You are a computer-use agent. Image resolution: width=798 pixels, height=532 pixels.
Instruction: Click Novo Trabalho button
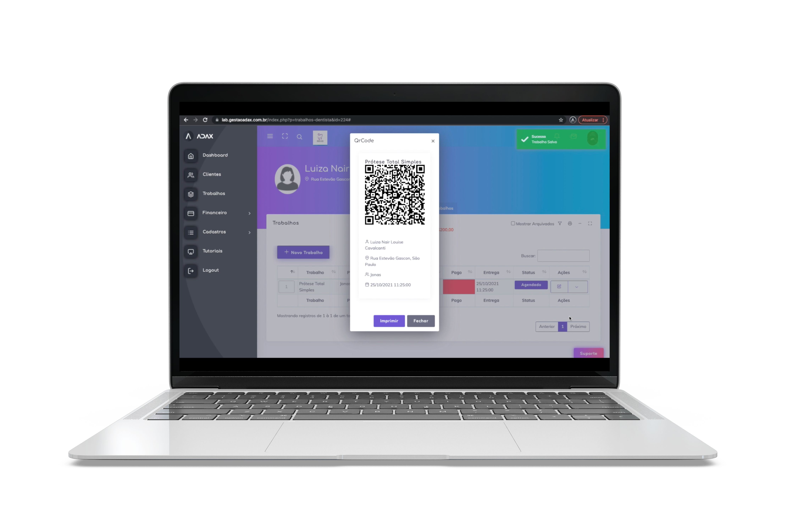(x=303, y=252)
